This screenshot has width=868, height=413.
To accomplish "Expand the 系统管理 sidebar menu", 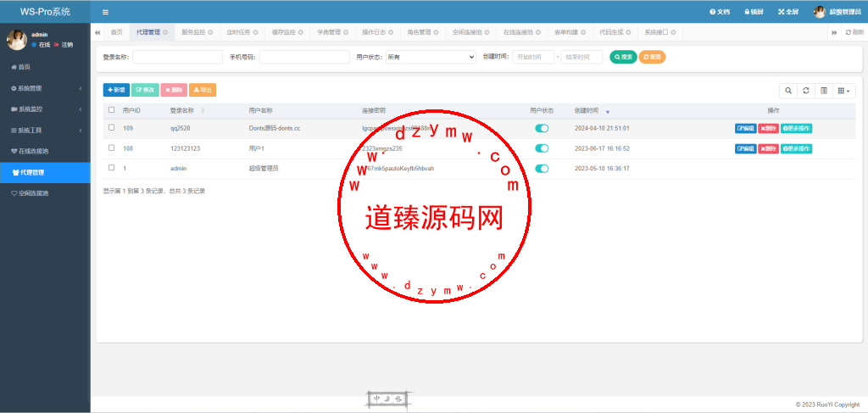I will click(45, 88).
